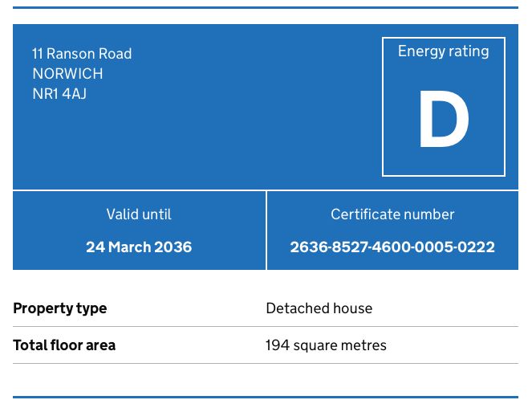This screenshot has width=532, height=404.
Task: Select the value '194 square metres'
Action: tap(326, 345)
